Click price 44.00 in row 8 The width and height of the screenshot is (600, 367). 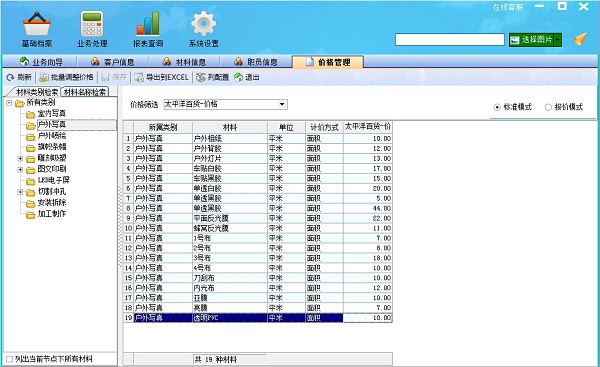[368, 208]
